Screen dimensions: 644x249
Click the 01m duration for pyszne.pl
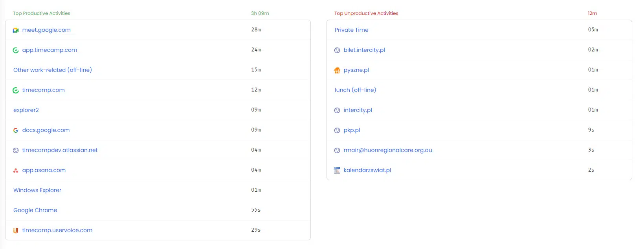point(593,70)
